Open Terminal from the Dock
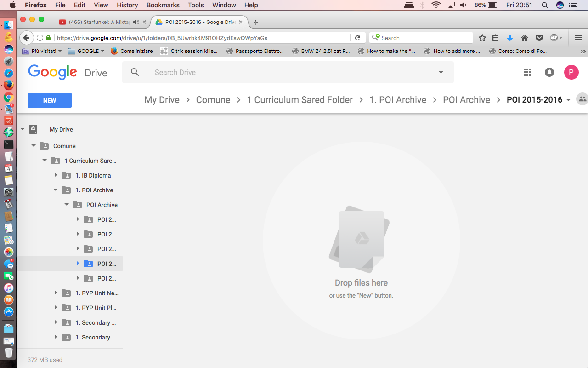Image resolution: width=588 pixels, height=368 pixels. click(9, 144)
